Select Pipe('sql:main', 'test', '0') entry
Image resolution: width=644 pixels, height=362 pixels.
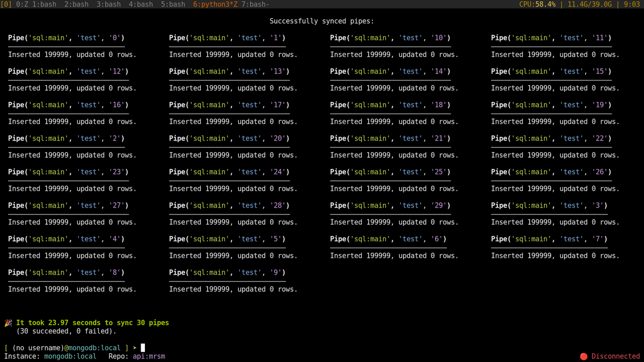(x=66, y=38)
